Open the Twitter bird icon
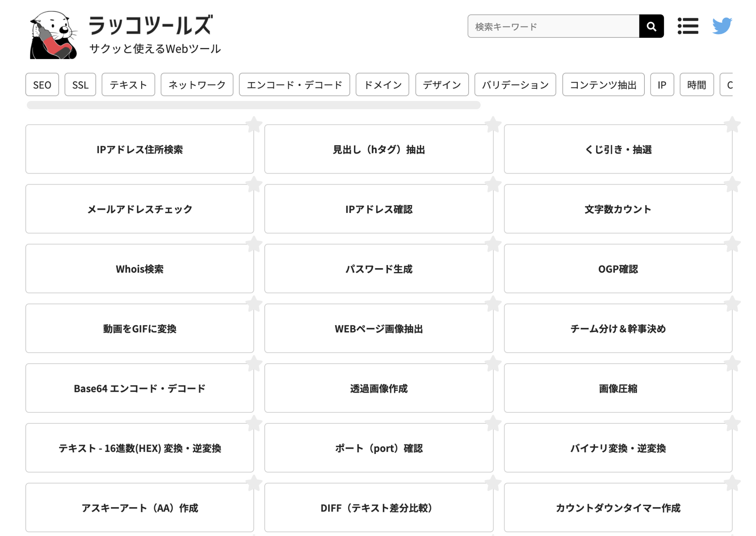The width and height of the screenshot is (756, 536). [x=722, y=26]
